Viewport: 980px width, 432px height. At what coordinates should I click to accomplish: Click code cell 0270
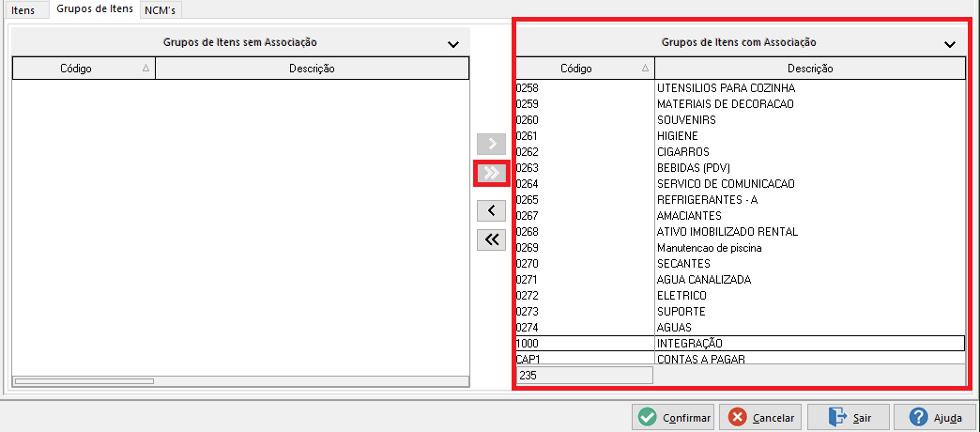coord(585,263)
